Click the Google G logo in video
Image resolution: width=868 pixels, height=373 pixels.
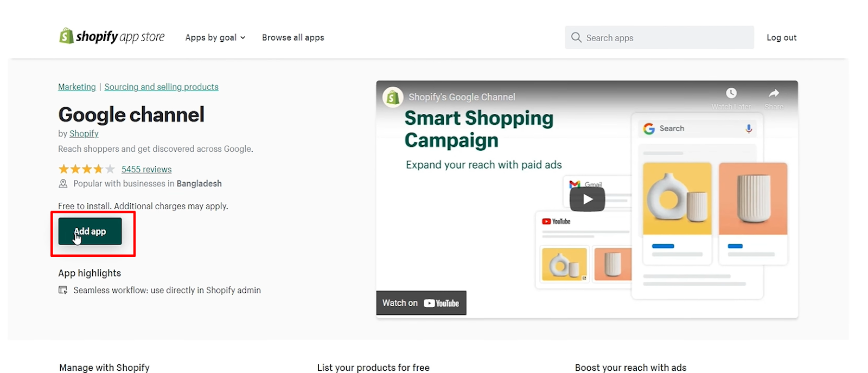click(649, 128)
